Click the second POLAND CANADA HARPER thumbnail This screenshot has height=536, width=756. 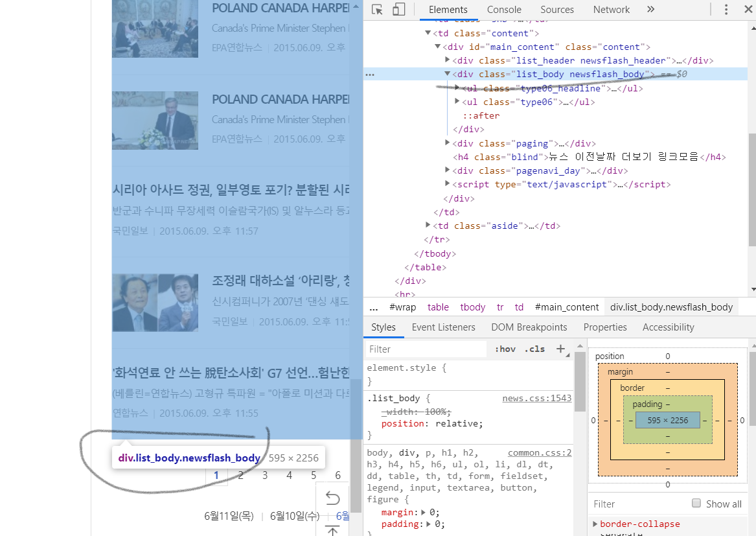click(x=155, y=120)
